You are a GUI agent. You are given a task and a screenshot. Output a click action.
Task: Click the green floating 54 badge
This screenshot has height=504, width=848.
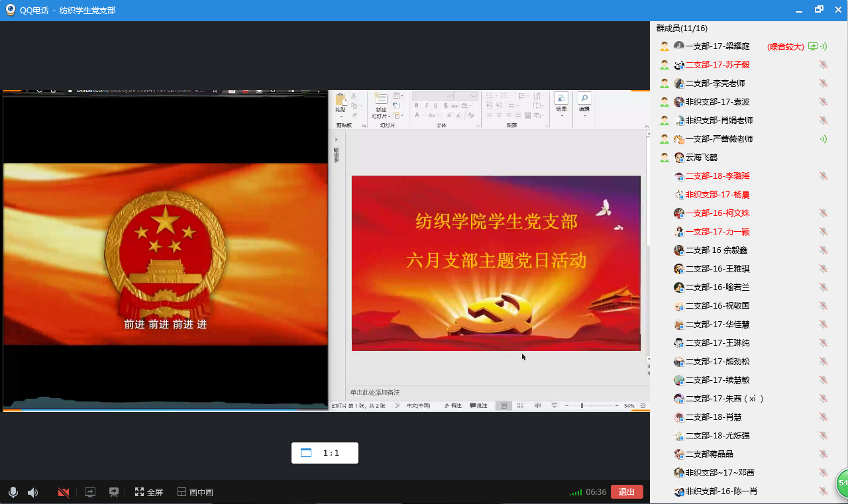click(x=843, y=483)
